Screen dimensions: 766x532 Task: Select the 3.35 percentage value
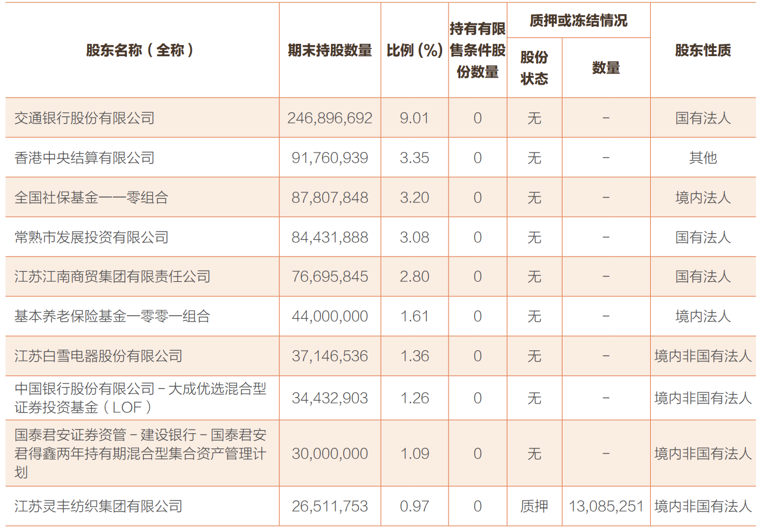pyautogui.click(x=415, y=158)
